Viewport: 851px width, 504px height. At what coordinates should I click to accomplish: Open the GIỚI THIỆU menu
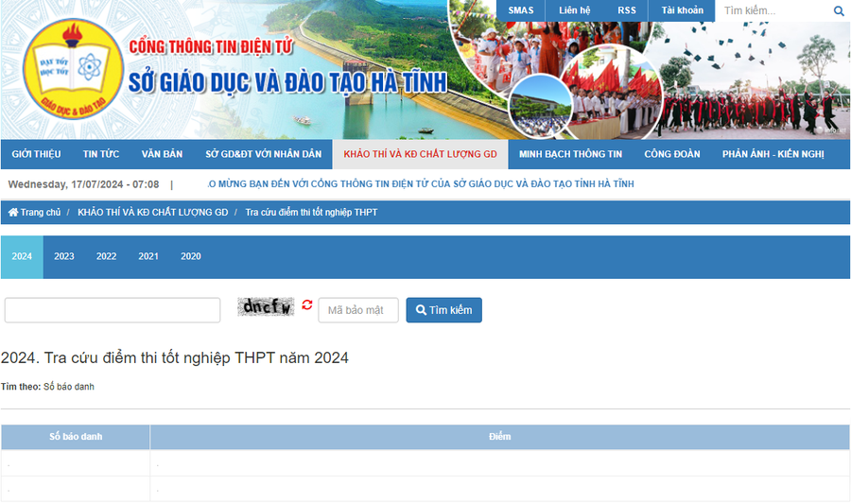pyautogui.click(x=37, y=154)
